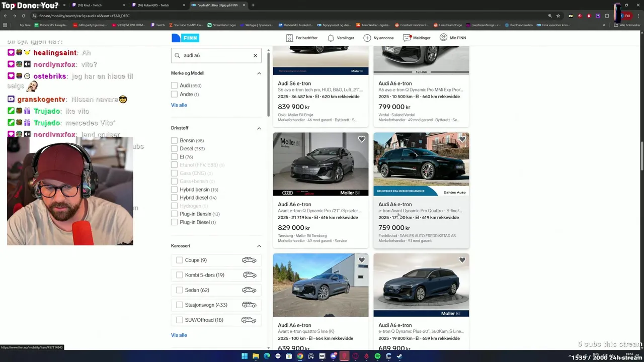The width and height of the screenshot is (644, 362).
Task: Select SUV/Offroad (18) checkbox
Action: point(180,320)
